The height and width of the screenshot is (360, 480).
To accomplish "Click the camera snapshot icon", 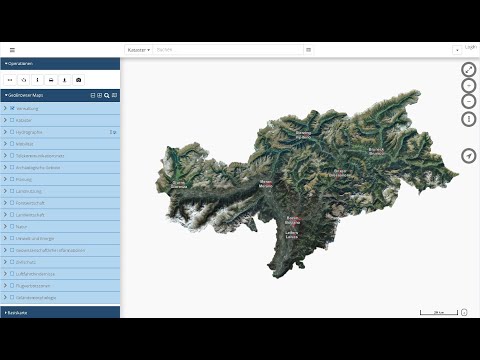I will [78, 80].
